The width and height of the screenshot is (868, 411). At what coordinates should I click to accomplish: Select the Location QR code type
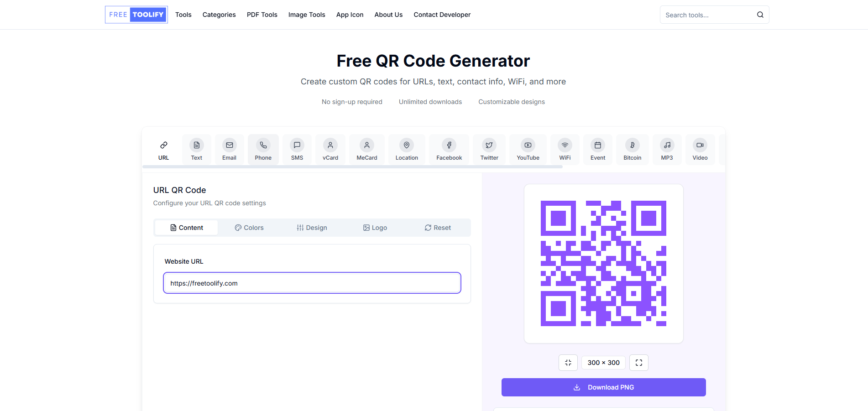coord(406,149)
